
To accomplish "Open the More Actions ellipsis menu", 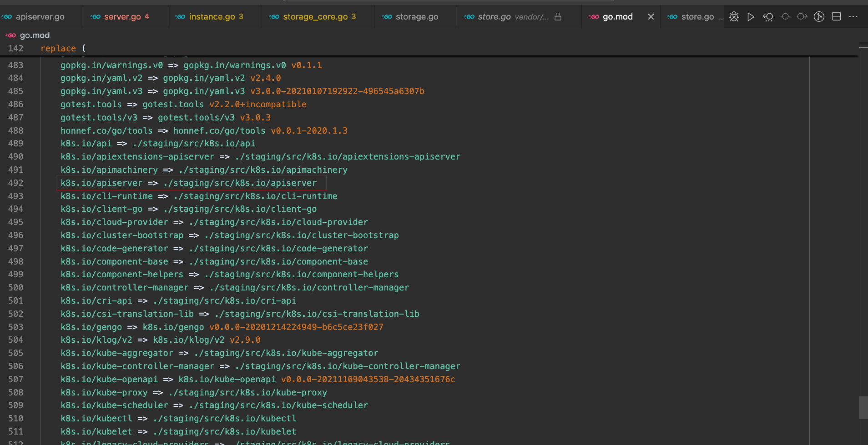I will pos(853,16).
